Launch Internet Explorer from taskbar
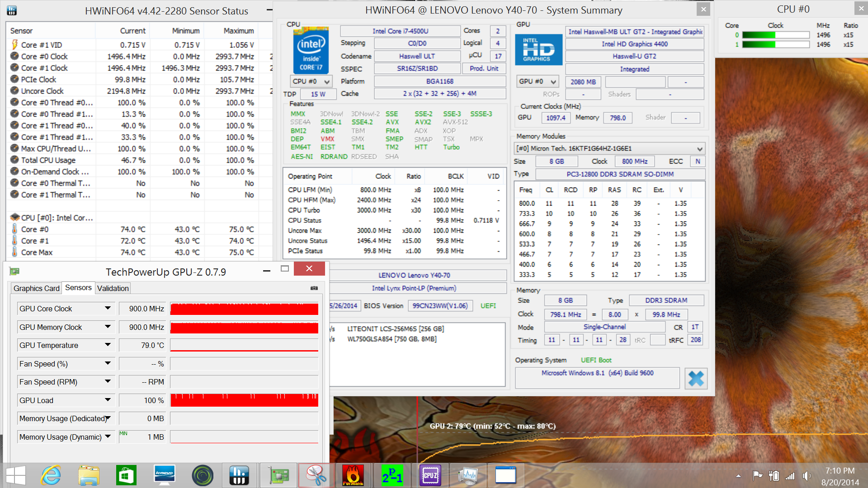The width and height of the screenshot is (868, 488). click(51, 475)
